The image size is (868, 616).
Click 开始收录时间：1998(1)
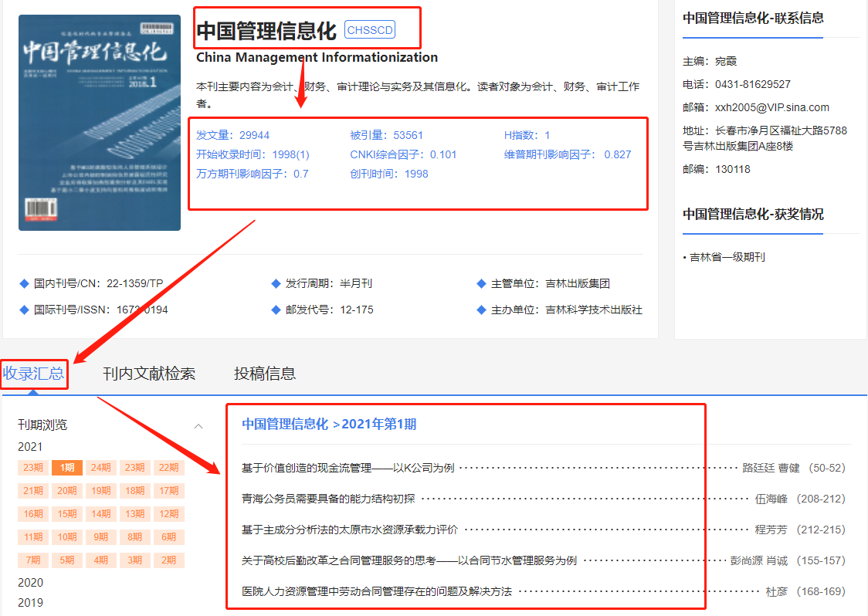(x=253, y=155)
